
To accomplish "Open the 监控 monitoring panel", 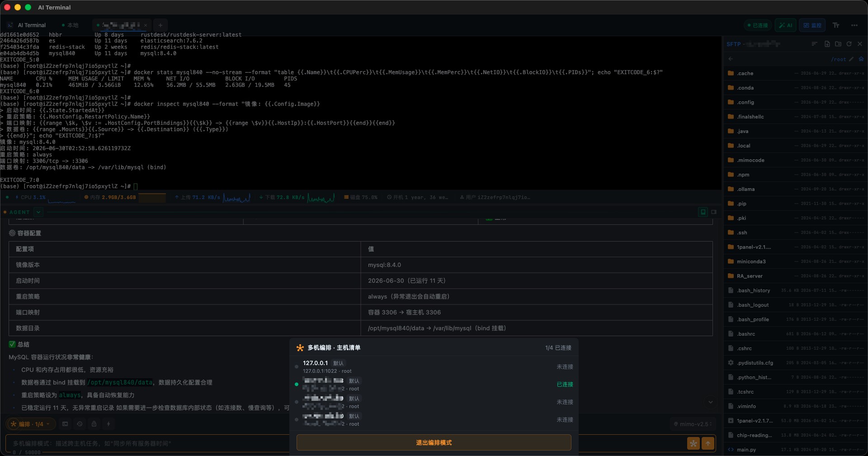I will (812, 25).
